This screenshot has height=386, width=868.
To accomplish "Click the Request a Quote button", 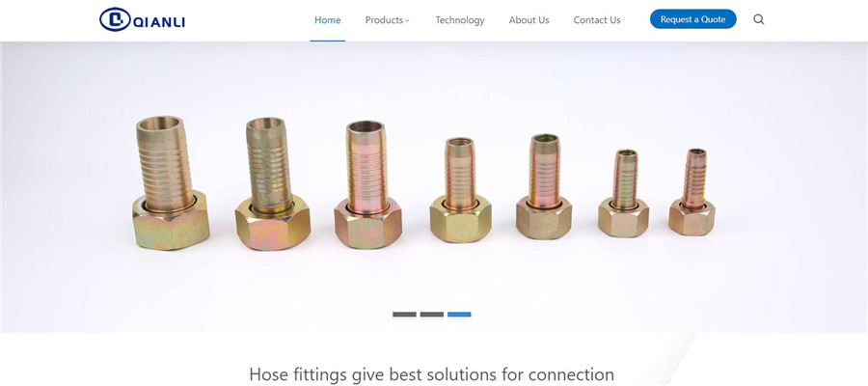I will pyautogui.click(x=693, y=19).
